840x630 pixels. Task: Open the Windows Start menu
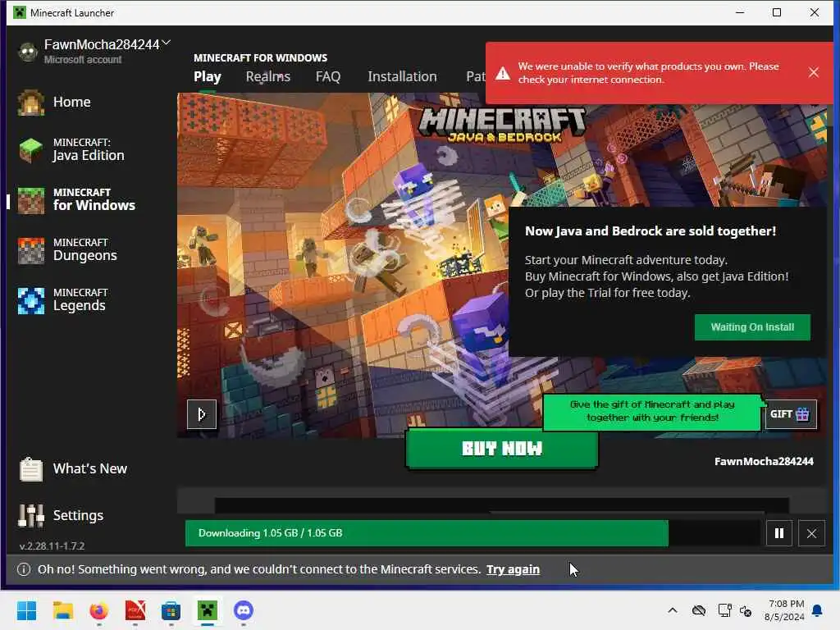tap(27, 610)
